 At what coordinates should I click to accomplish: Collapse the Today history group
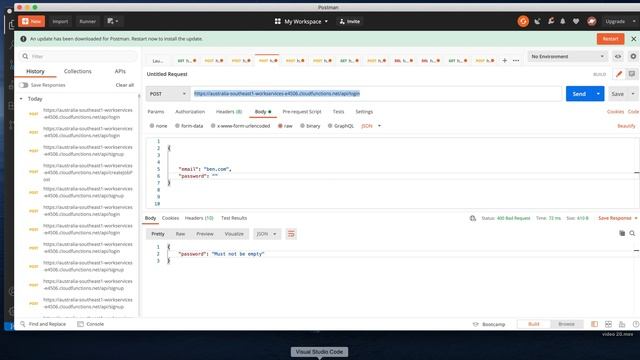coord(21,99)
